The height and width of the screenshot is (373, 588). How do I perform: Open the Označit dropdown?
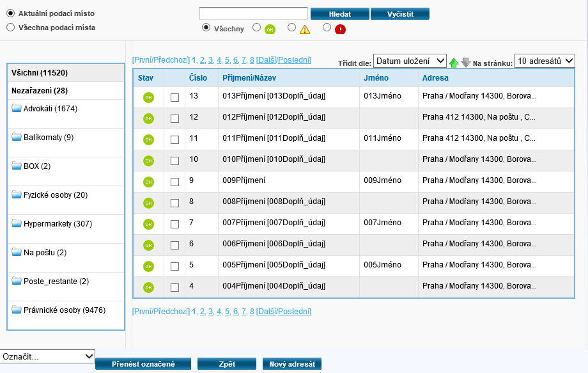(x=47, y=356)
